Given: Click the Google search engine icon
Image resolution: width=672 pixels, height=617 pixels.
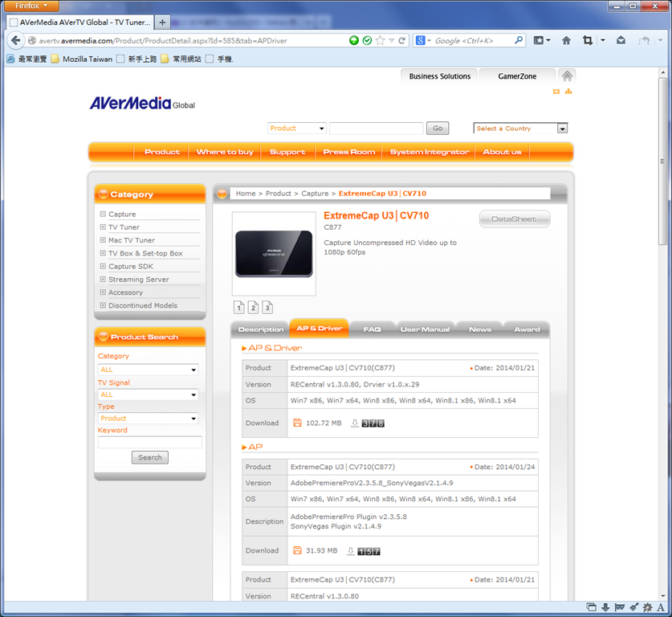Looking at the screenshot, I should point(421,40).
